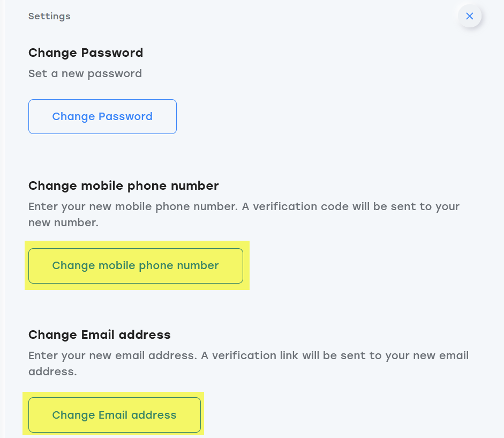Select the 'Set a new password' text
This screenshot has height=438, width=504.
tap(85, 73)
